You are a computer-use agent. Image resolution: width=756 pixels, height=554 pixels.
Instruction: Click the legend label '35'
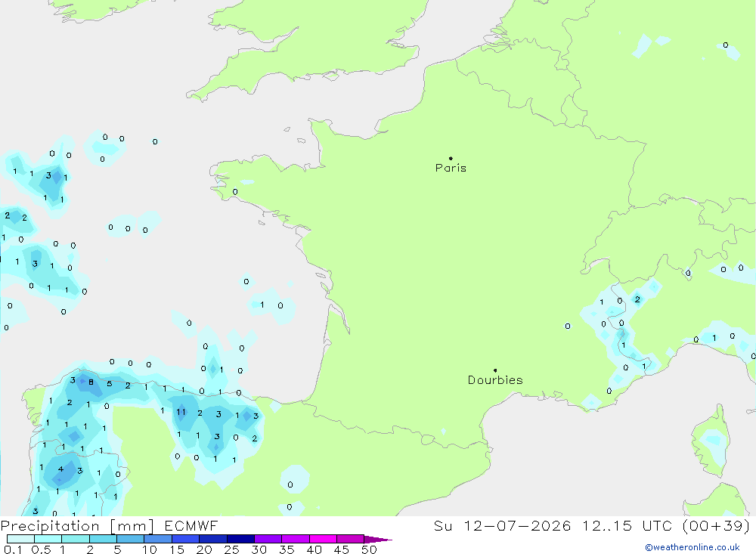[x=287, y=549]
